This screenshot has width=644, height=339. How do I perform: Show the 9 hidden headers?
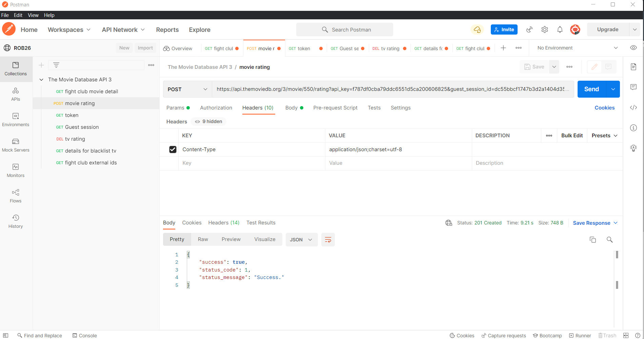[208, 121]
